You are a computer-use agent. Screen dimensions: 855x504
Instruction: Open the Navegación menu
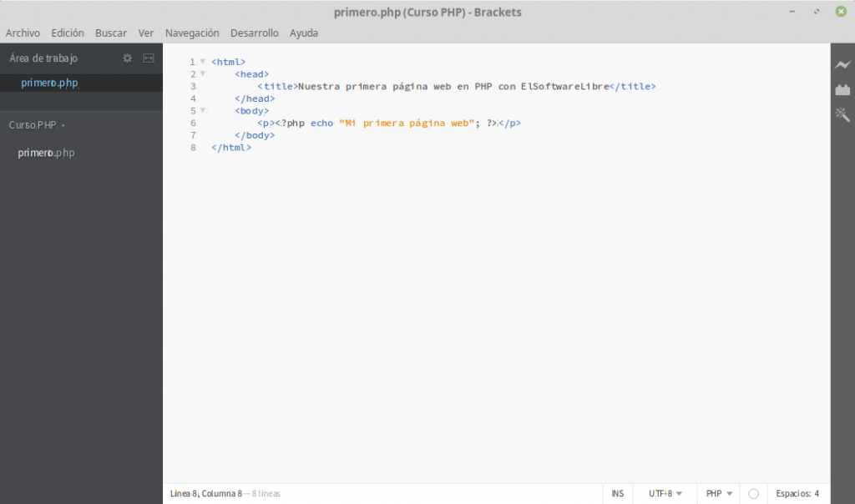tap(192, 33)
